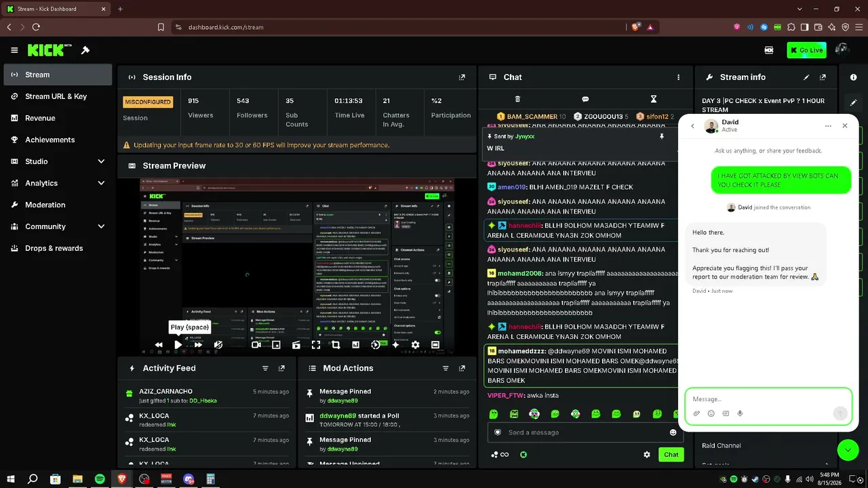Click the Raid Channel option

pyautogui.click(x=722, y=445)
